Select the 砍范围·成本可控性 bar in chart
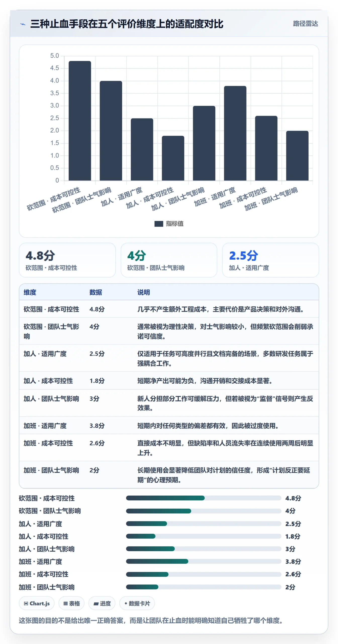Viewport: 338px width, 644px height. (x=80, y=121)
